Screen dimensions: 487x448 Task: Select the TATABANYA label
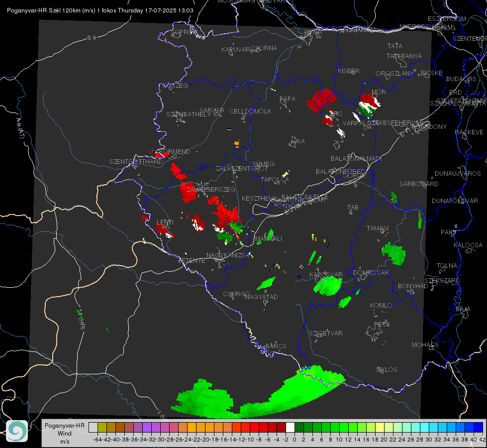[x=404, y=56]
